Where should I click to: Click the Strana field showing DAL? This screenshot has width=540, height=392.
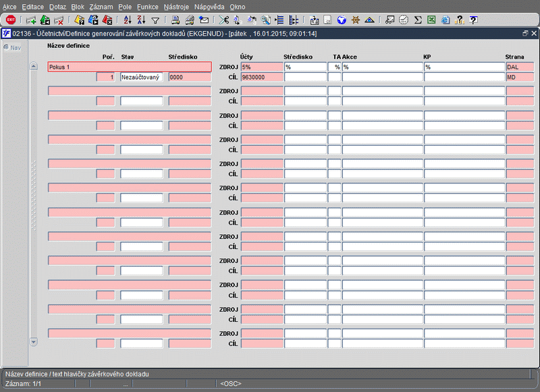pos(519,67)
